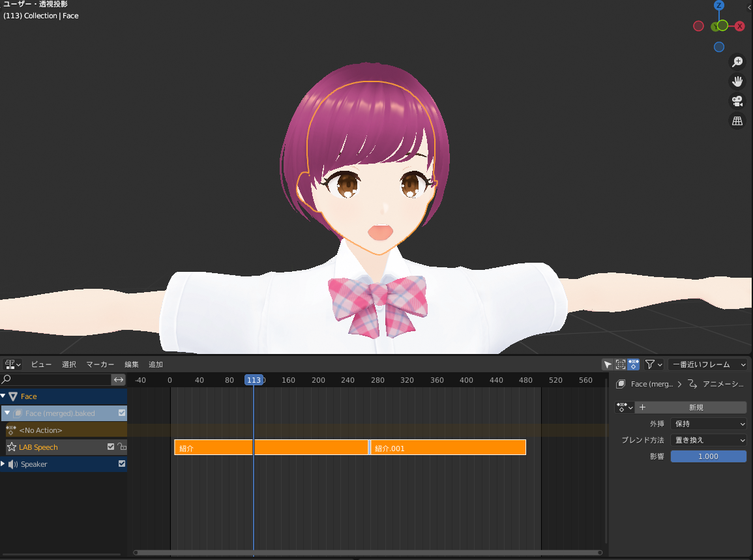Open the 追加 menu
The height and width of the screenshot is (560, 753).
(x=156, y=364)
